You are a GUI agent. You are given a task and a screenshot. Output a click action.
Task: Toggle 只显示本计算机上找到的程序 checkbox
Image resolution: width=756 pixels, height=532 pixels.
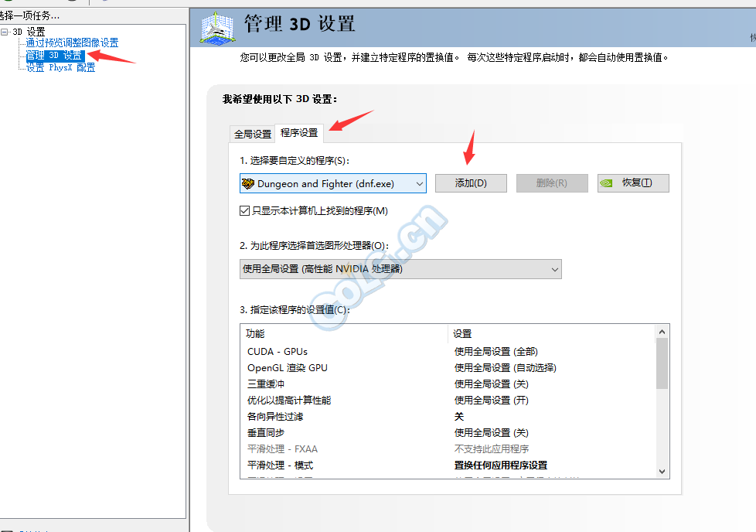click(x=245, y=210)
